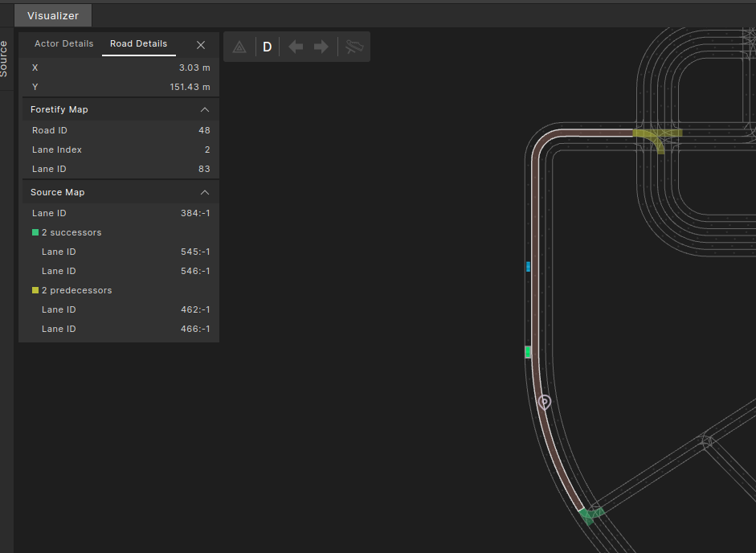Click the yellow predecessors color square
This screenshot has width=756, height=553.
35,290
